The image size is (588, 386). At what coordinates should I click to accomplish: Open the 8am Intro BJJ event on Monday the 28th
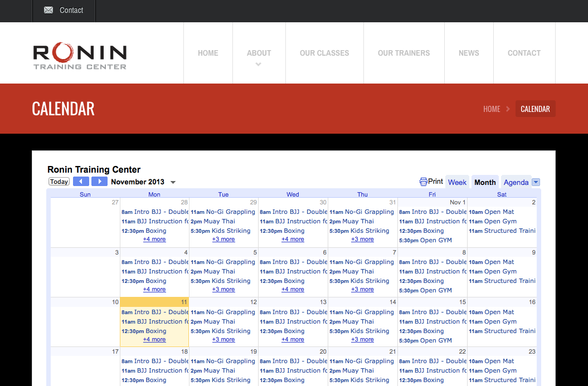(x=155, y=212)
